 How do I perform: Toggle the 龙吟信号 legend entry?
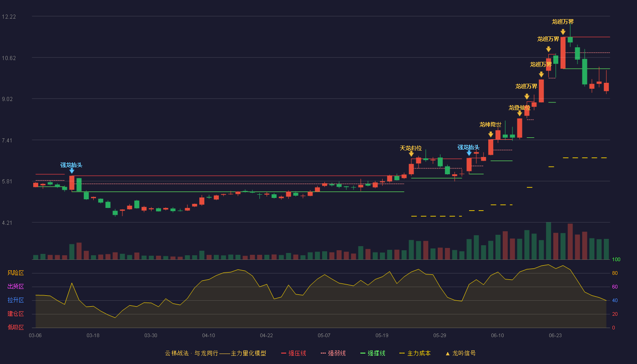[460, 353]
